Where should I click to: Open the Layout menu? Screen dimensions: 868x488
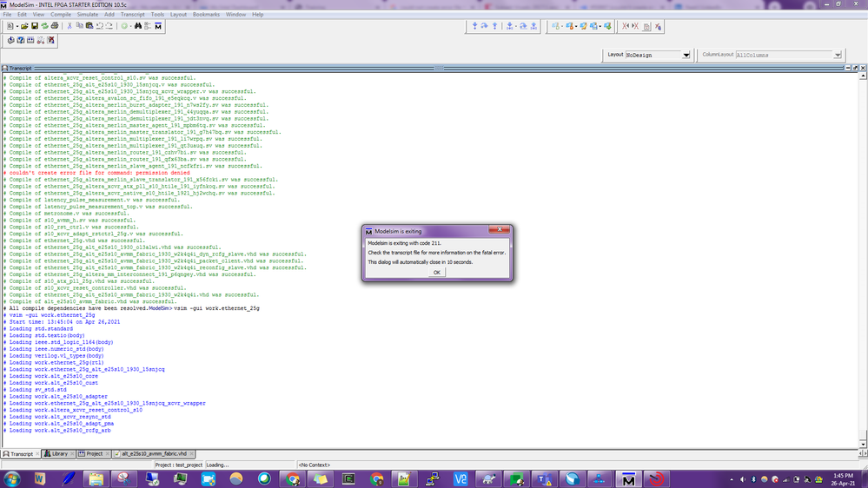click(x=178, y=15)
